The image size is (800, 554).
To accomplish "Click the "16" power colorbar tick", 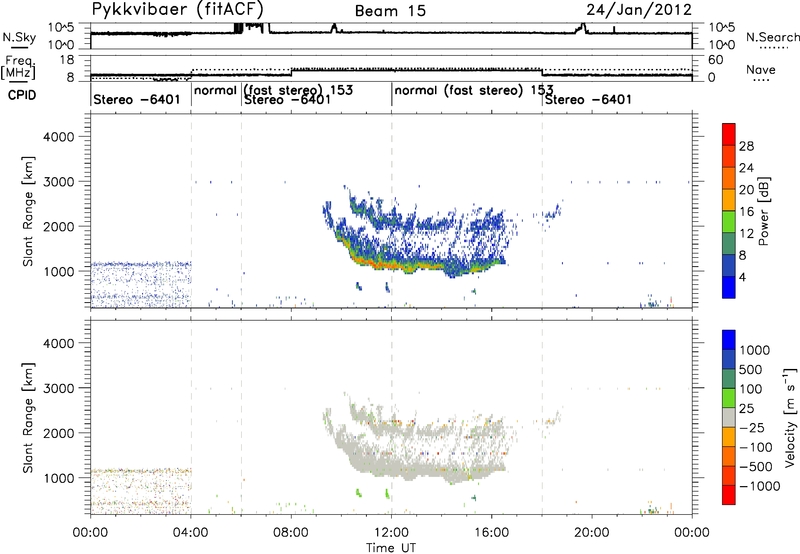I will pos(746,212).
